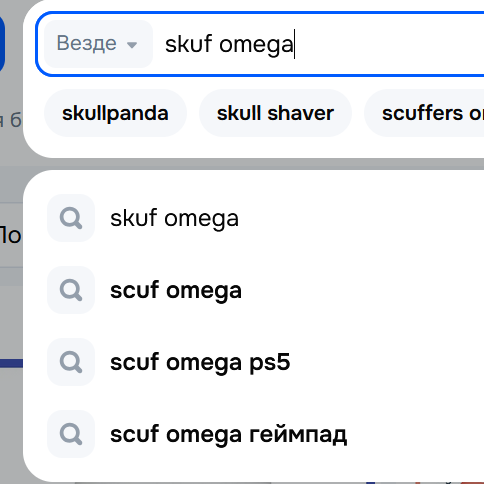The image size is (484, 484).
Task: Click search icon next to bold 'scuf omega'
Action: (x=71, y=290)
